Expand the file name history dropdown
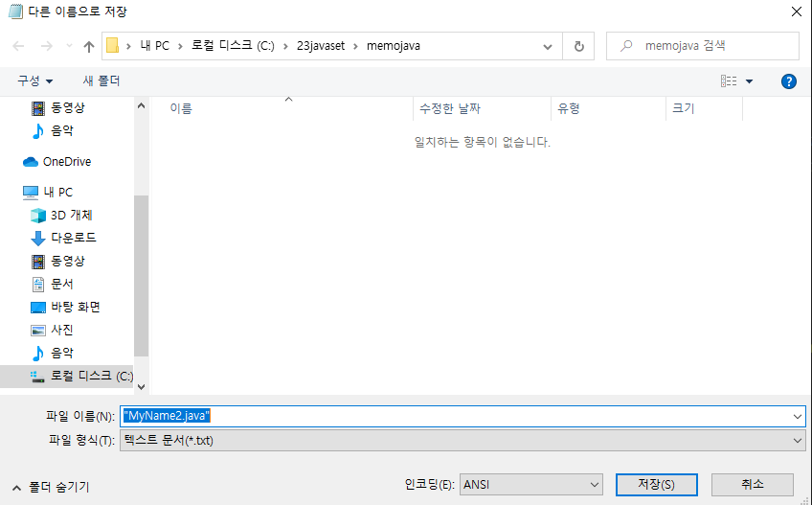The image size is (812, 505). coord(797,416)
